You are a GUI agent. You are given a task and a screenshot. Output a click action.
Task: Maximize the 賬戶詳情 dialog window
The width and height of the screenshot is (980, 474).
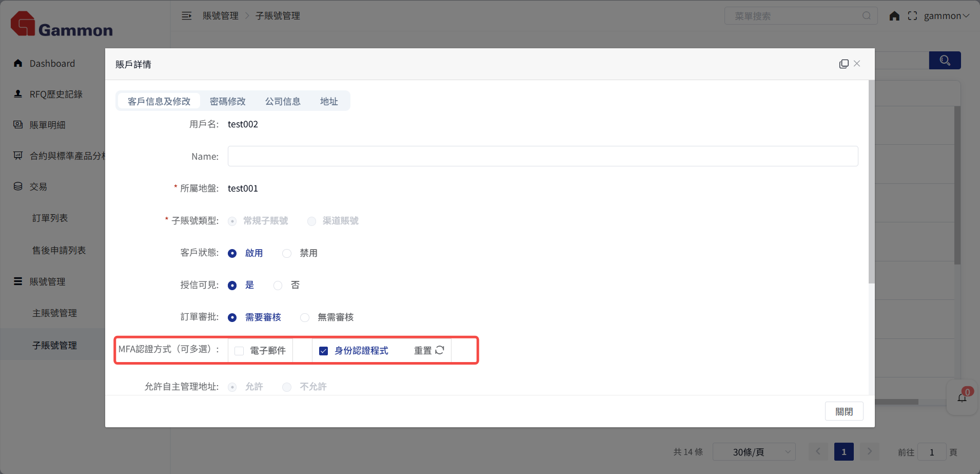(x=844, y=64)
